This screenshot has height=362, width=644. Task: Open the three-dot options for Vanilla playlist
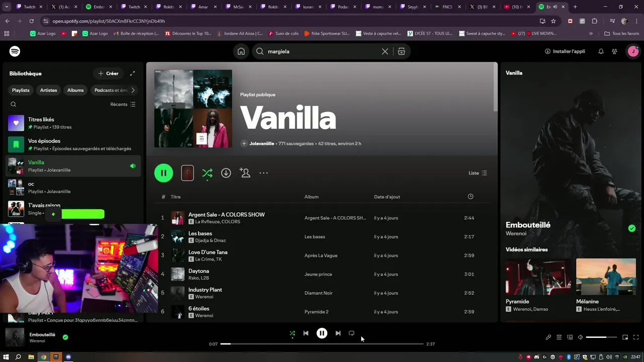click(264, 173)
